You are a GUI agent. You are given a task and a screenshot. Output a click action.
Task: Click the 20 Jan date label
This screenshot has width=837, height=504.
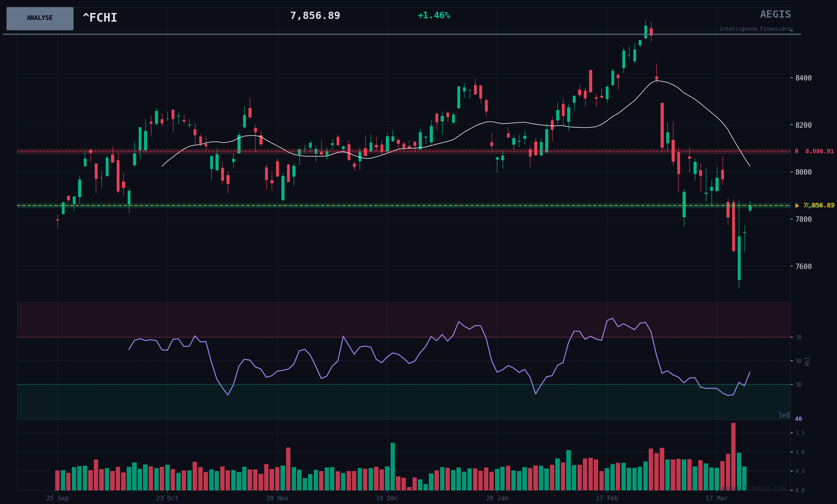click(x=497, y=498)
